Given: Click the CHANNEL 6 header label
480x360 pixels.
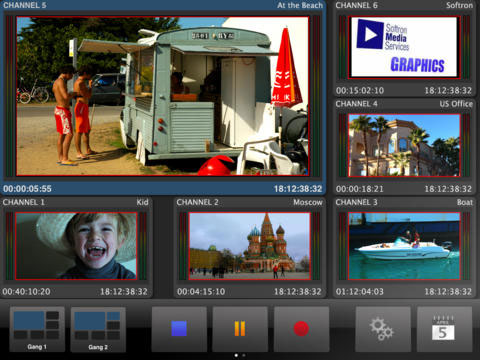Looking at the screenshot, I should (357, 5).
